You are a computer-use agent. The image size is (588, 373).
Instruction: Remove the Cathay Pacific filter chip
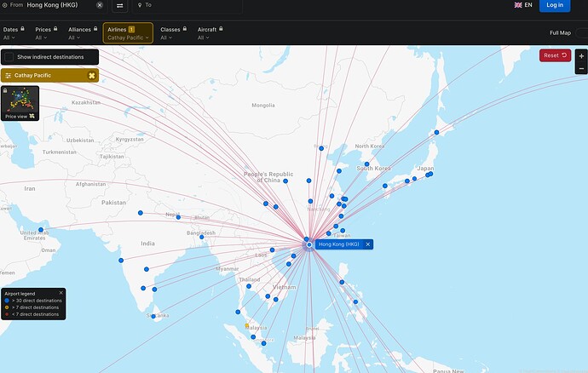[x=91, y=75]
